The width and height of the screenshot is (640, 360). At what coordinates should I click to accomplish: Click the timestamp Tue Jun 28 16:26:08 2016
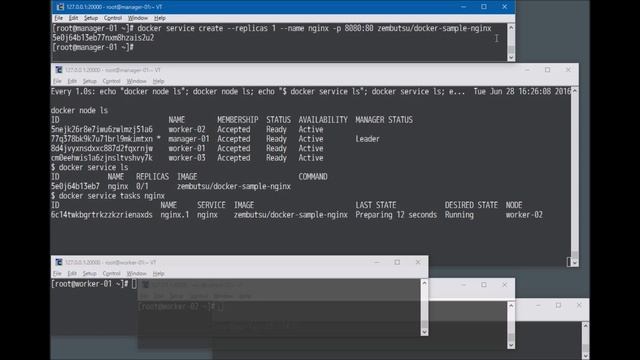522,91
